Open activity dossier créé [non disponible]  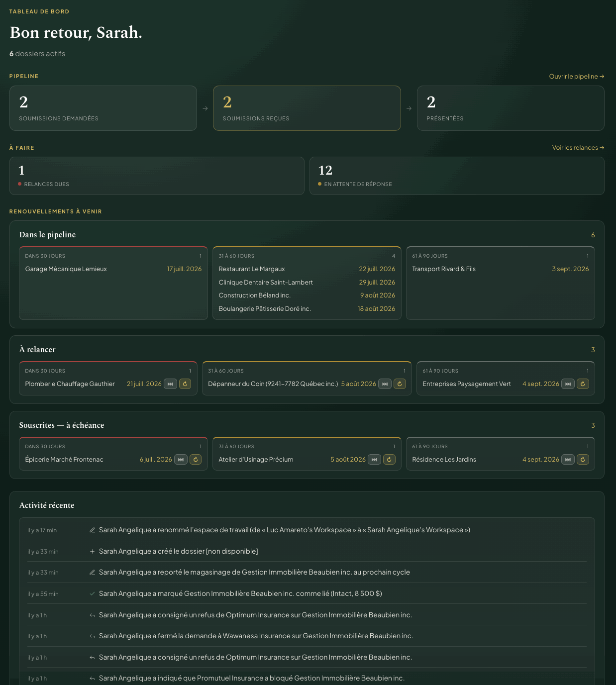[307, 552]
